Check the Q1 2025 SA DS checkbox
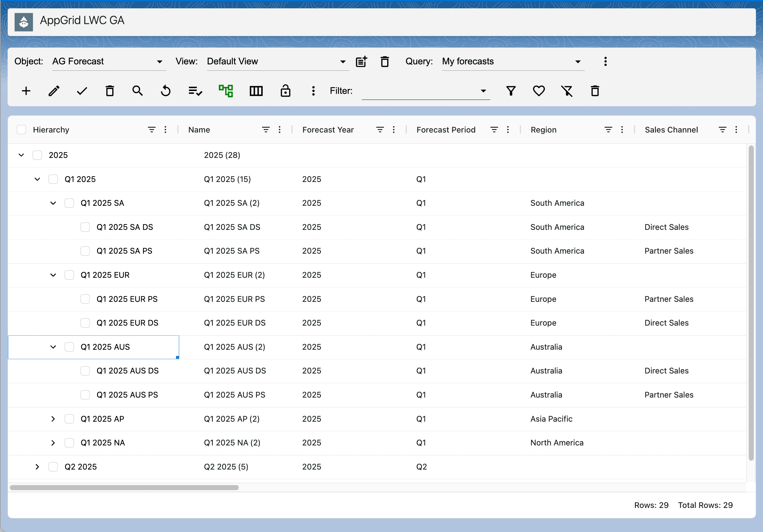Viewport: 763px width, 532px height. (85, 227)
